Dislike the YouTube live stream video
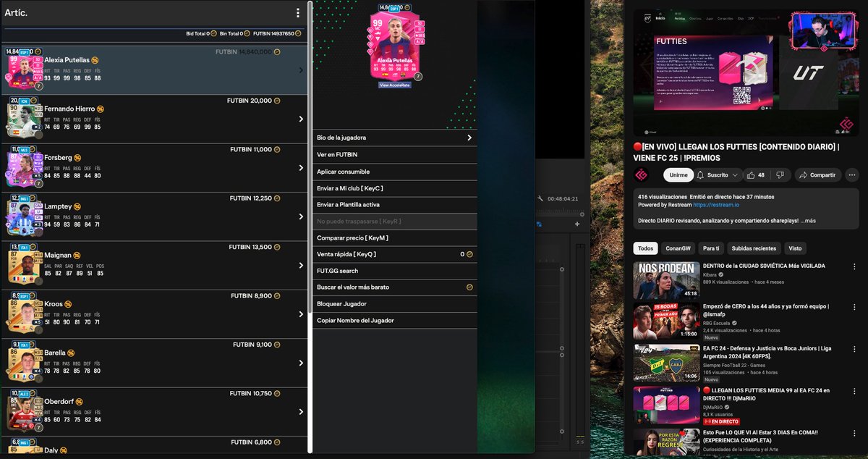Screen dimensions: 868x459 click(780, 174)
